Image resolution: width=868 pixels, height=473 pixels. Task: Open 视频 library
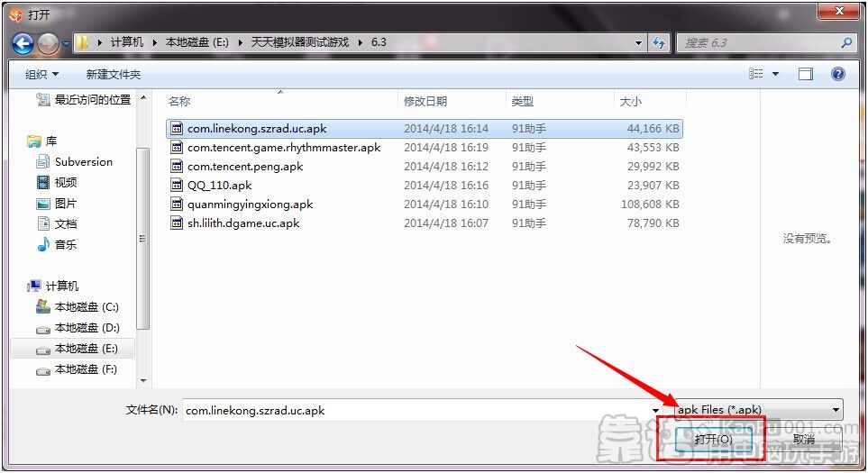57,182
